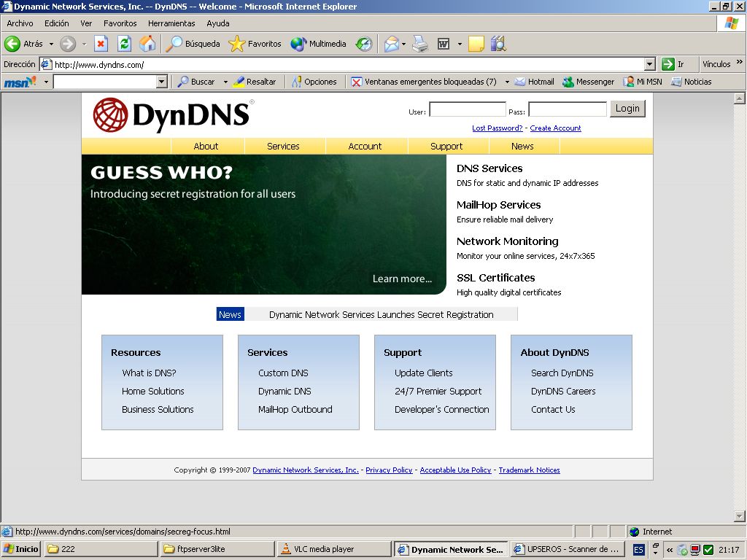Click the Privacy Policy footer link
Image resolution: width=747 pixels, height=560 pixels.
(x=389, y=470)
